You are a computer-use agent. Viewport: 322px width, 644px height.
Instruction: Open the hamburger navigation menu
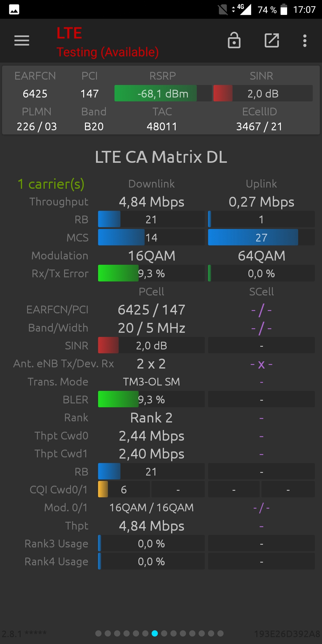(22, 41)
